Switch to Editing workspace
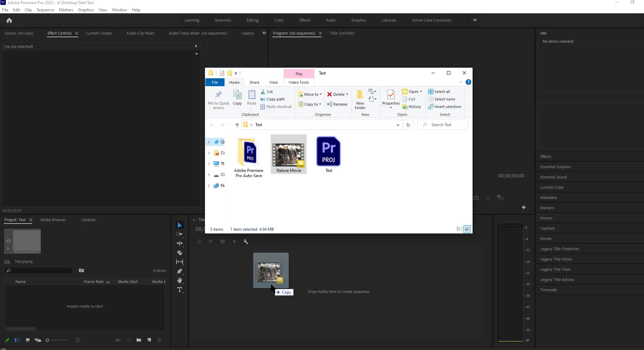This screenshot has height=350, width=644. [x=253, y=20]
